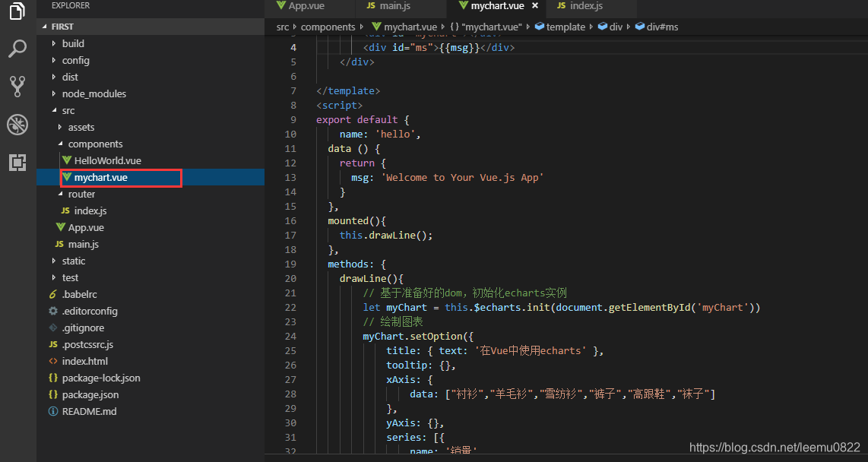
Task: Collapse the router folder
Action: point(60,194)
